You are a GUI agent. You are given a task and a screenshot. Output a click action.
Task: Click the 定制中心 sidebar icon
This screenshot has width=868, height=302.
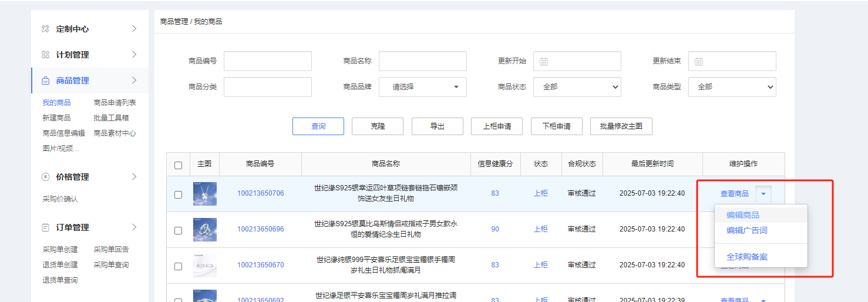coord(45,29)
